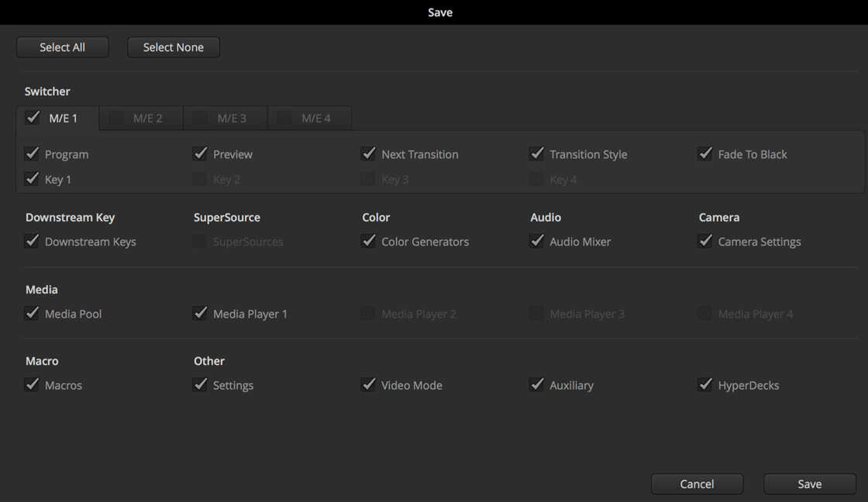This screenshot has width=868, height=502.
Task: Click the Cancel button
Action: pos(697,483)
